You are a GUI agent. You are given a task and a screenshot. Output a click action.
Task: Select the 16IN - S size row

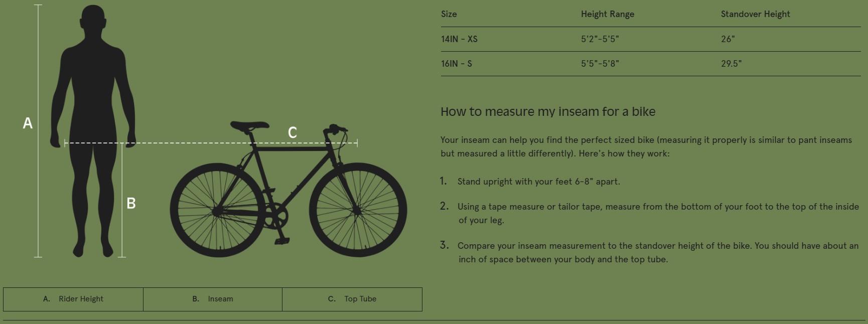457,64
